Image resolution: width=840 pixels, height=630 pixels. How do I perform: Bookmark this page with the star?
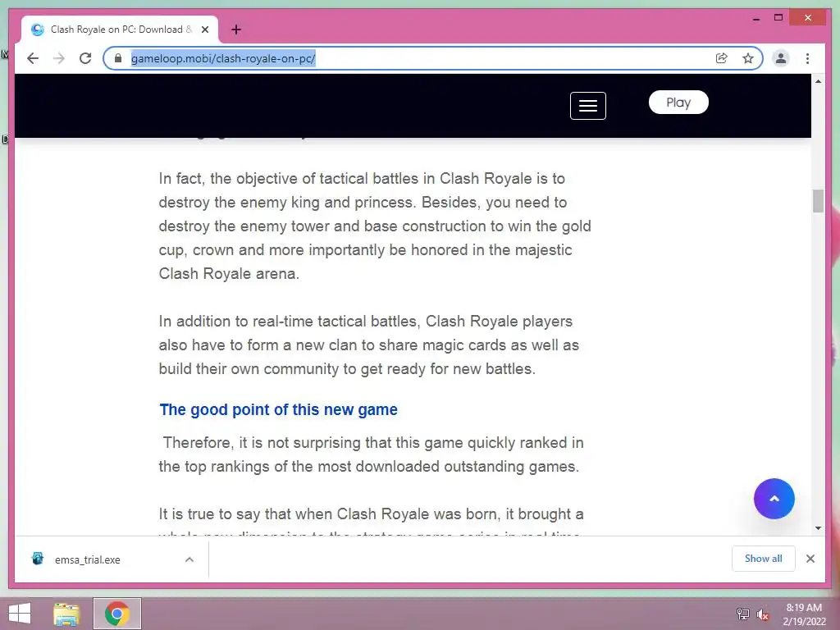pyautogui.click(x=748, y=58)
